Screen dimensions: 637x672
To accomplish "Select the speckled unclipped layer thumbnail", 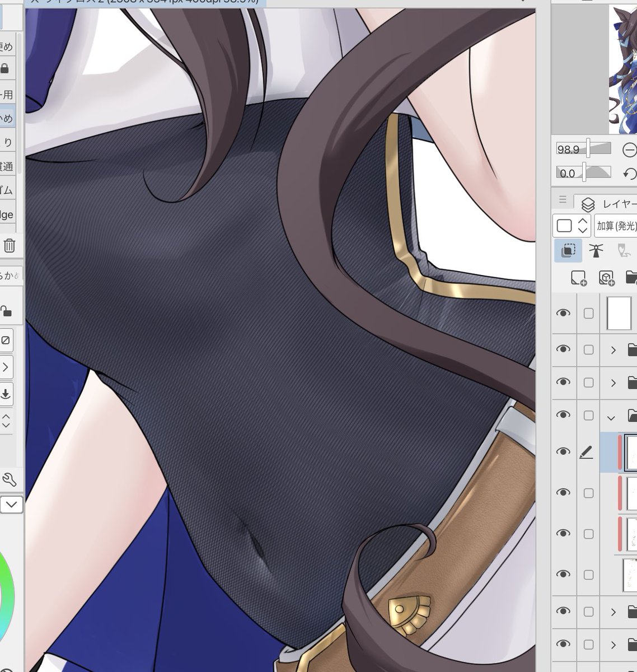I will tap(630, 575).
